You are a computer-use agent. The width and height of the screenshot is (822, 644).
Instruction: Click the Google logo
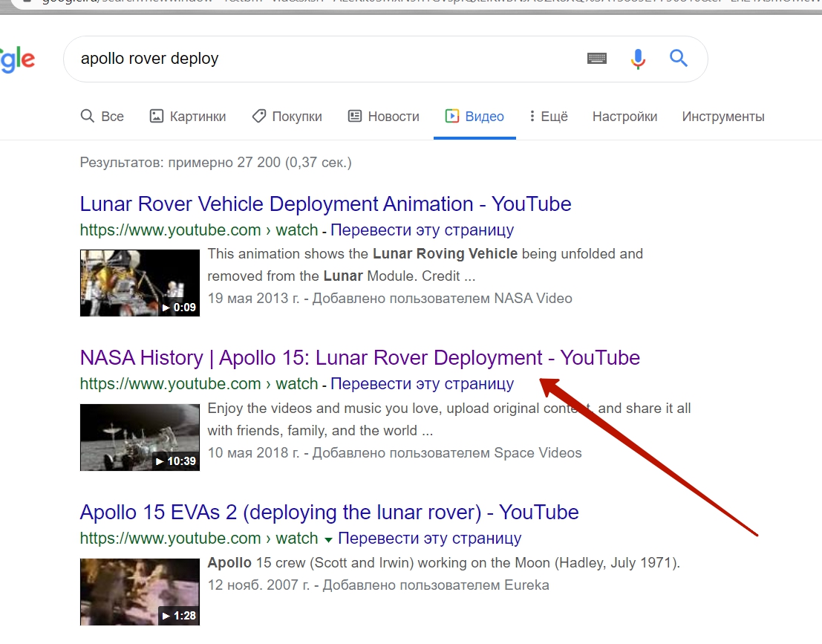17,59
